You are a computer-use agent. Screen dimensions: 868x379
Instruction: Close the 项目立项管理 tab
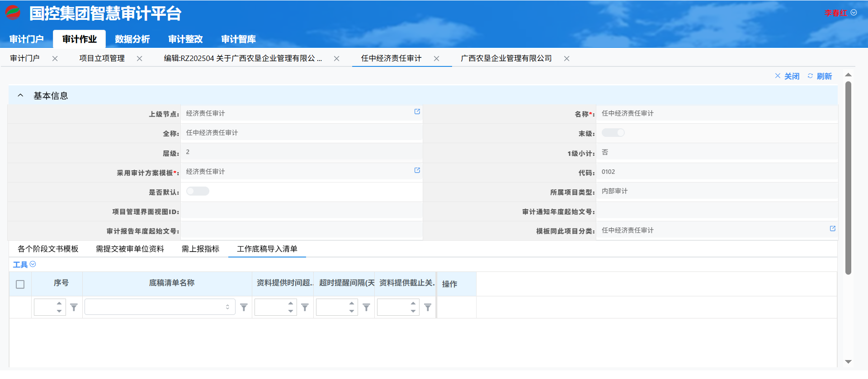(x=139, y=59)
